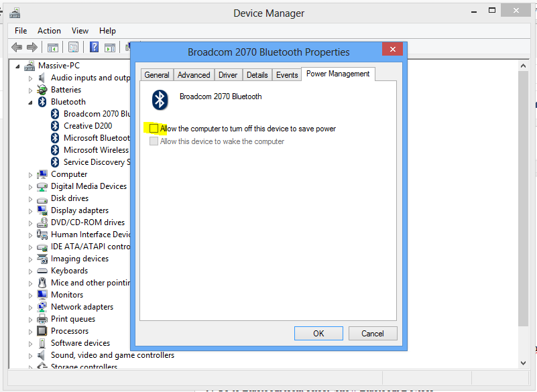This screenshot has height=392, width=537.
Task: Click the Network adapters icon
Action: tap(42, 307)
